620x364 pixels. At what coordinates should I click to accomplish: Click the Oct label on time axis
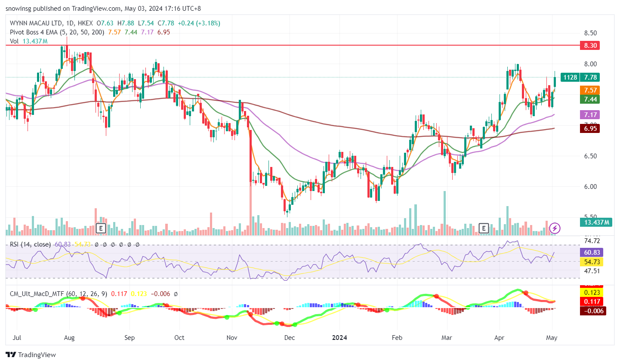tap(179, 338)
